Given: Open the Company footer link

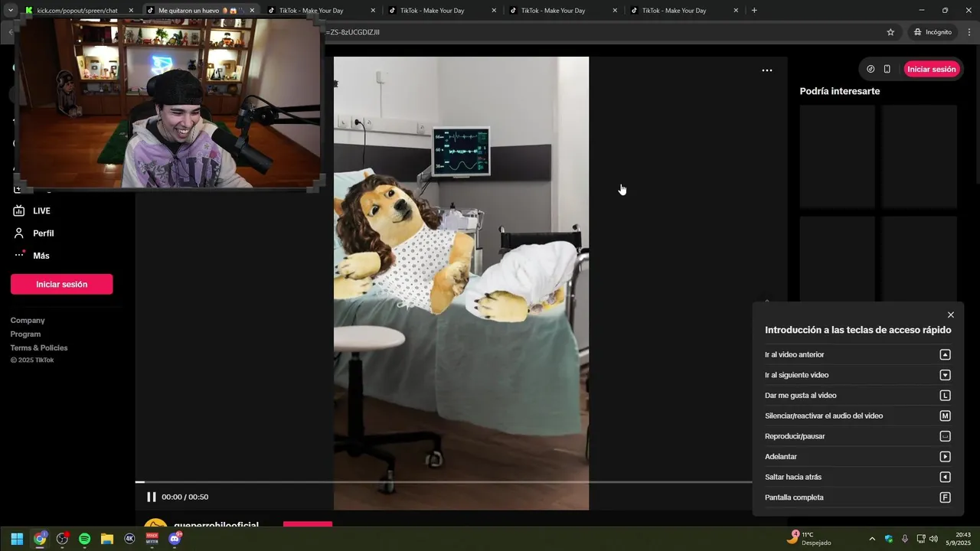Looking at the screenshot, I should pos(28,321).
